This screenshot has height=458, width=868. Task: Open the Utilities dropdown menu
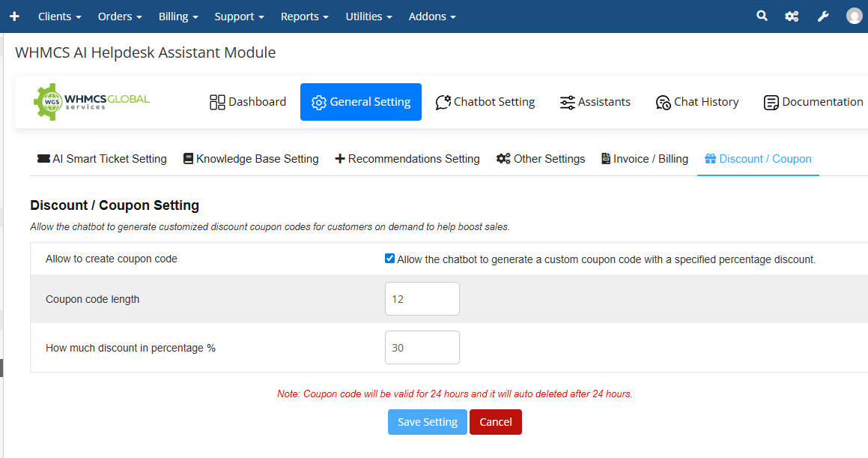click(x=368, y=16)
